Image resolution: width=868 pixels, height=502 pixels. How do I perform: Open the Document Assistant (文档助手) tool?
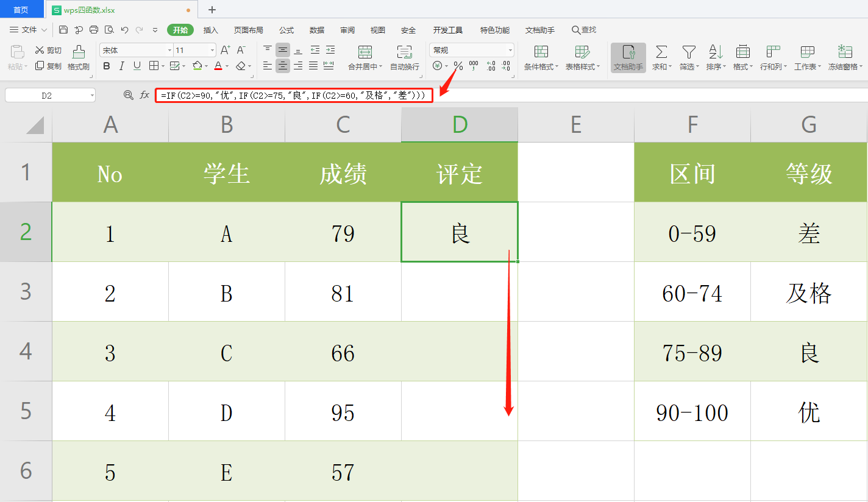(628, 58)
